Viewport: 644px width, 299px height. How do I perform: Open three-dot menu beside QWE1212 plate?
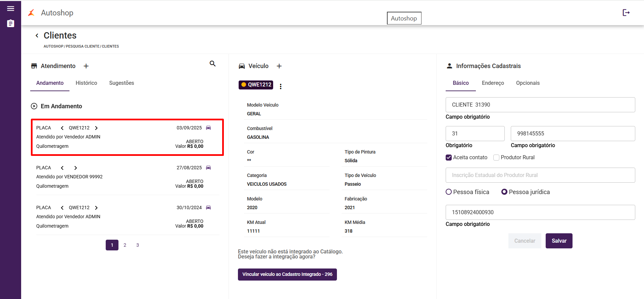pos(281,86)
